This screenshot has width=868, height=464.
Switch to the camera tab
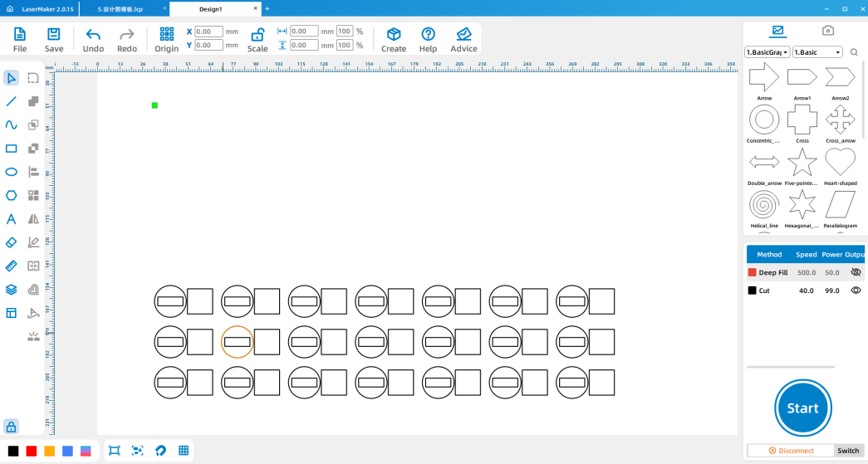(x=827, y=31)
